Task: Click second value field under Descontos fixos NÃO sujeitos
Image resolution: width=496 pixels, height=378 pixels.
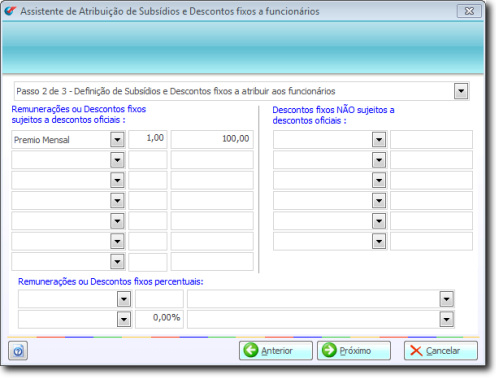Action: click(x=431, y=160)
